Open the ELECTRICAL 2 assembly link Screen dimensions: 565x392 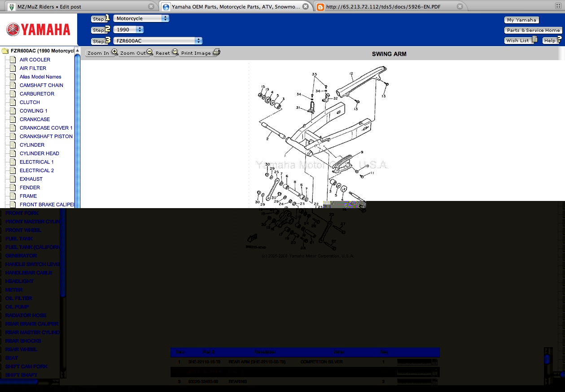[37, 170]
